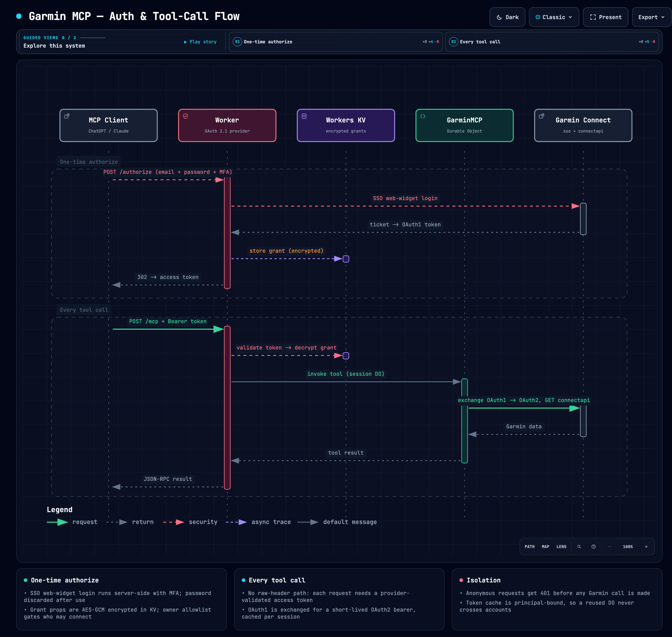672x637 pixels.
Task: Click the Worker activation bar in the authorize phase
Action: 227,233
